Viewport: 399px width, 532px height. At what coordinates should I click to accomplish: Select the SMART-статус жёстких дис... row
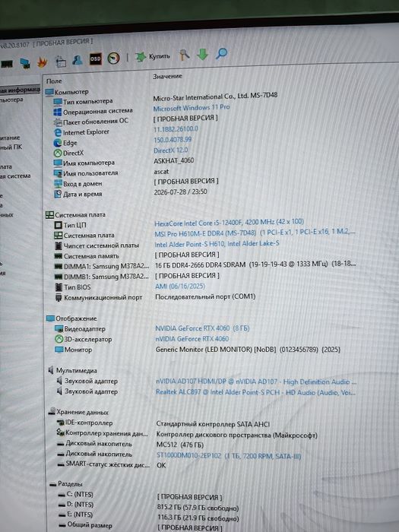pyautogui.click(x=103, y=464)
